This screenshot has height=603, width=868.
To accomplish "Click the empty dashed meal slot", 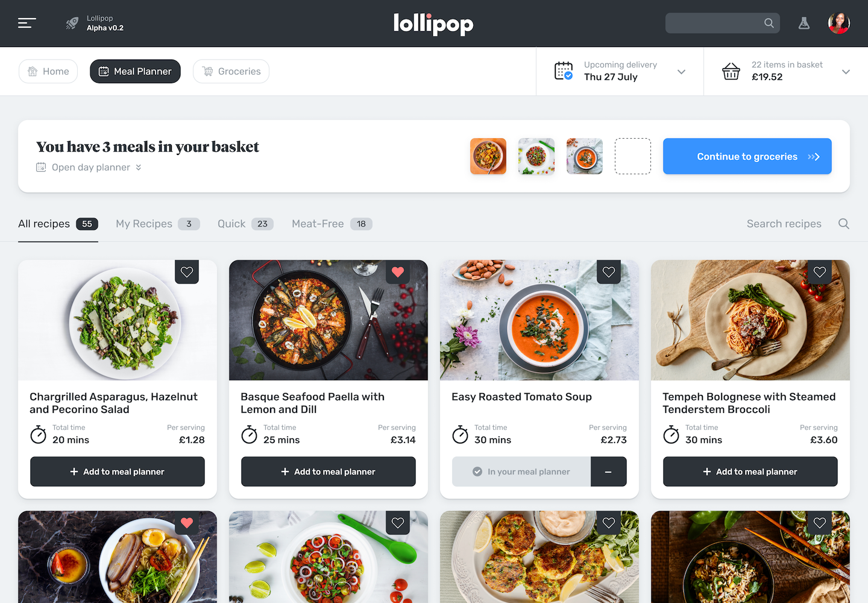I will (x=633, y=156).
